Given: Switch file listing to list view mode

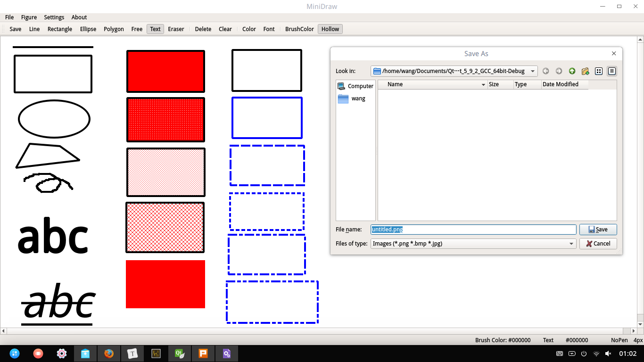Looking at the screenshot, I should [x=599, y=71].
